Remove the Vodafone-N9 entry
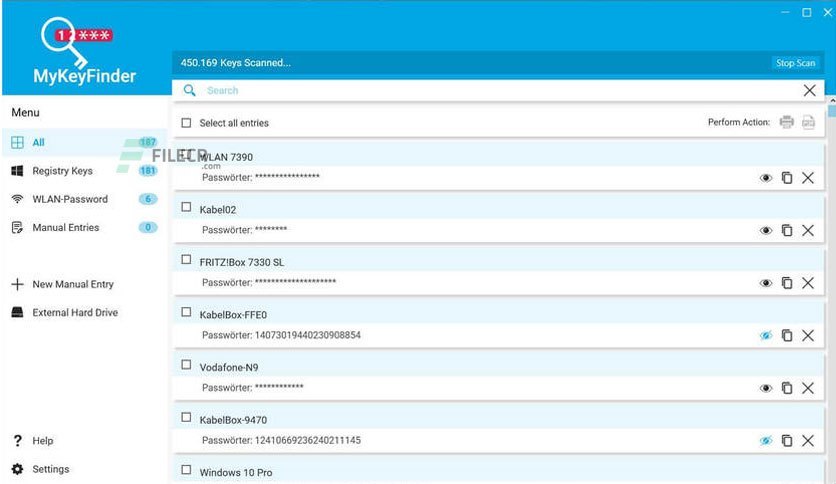Screen dimensions: 836x484 click(808, 388)
